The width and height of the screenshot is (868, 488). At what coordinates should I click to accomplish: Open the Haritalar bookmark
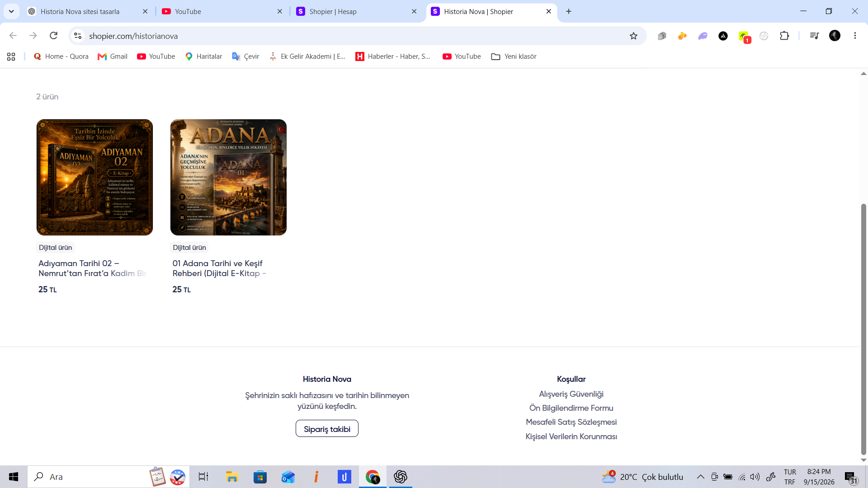point(203,56)
